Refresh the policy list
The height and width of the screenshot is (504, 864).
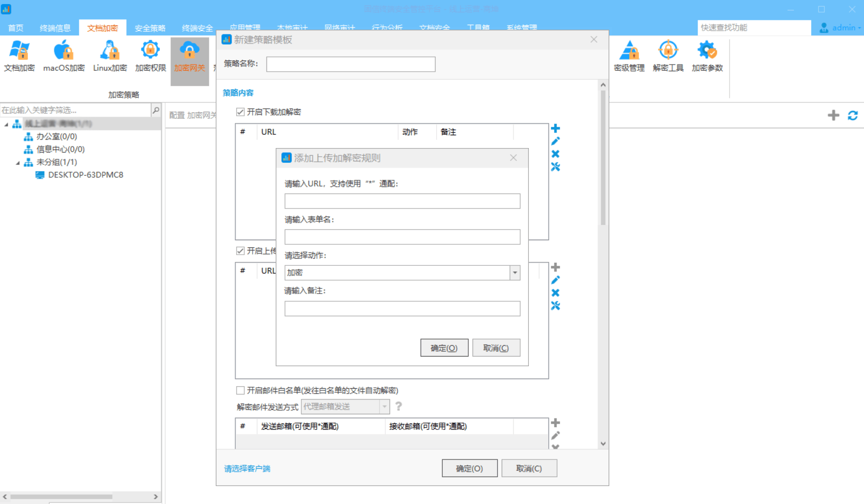tap(853, 115)
